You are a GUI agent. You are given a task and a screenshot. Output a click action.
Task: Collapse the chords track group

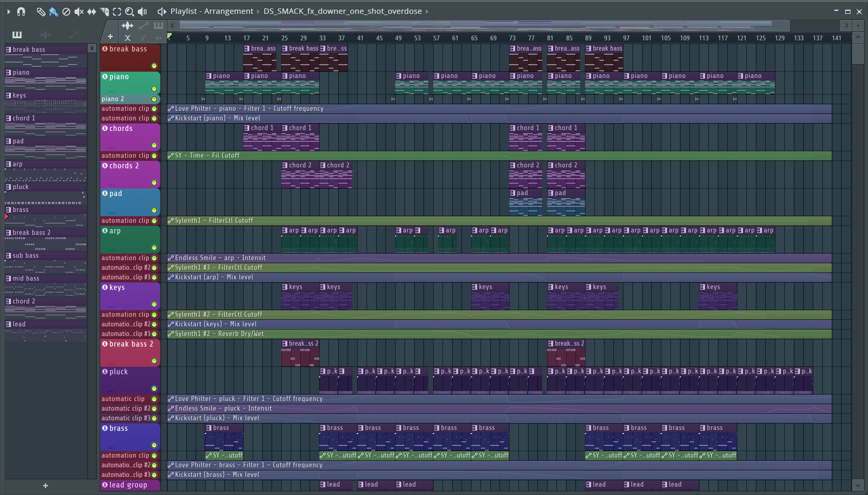[105, 128]
